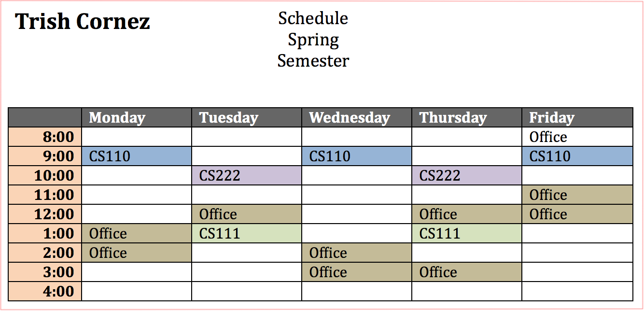Select Thursday's CS222 class cell

pyautogui.click(x=466, y=176)
